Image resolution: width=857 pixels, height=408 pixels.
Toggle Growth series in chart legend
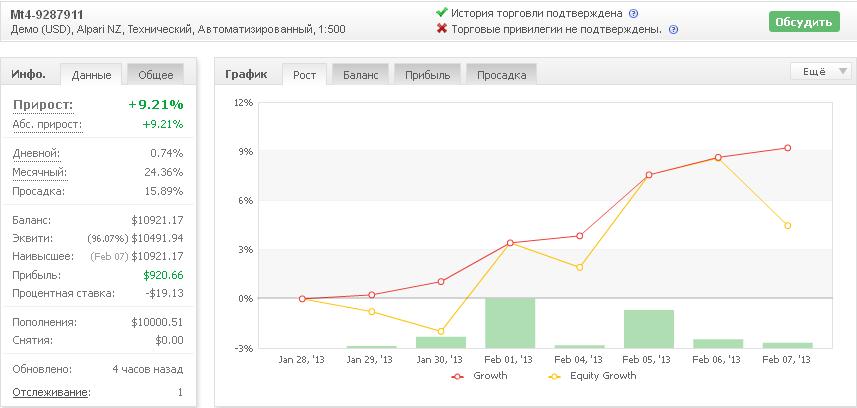479,376
